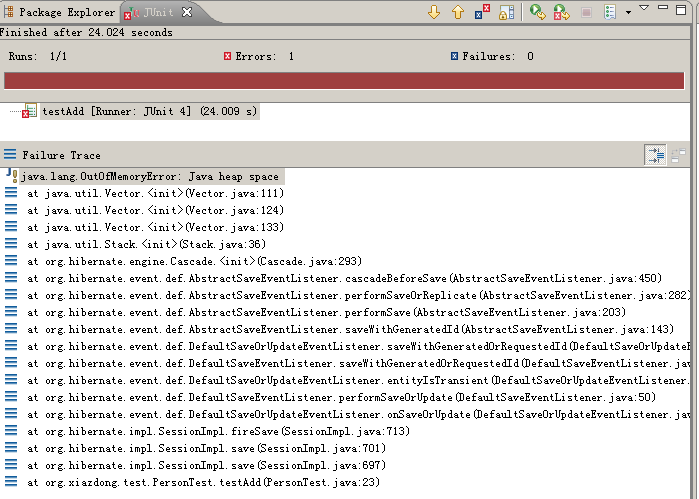Screen dimensions: 699x499
Task: Click the Failures count indicator icon
Action: click(x=454, y=56)
